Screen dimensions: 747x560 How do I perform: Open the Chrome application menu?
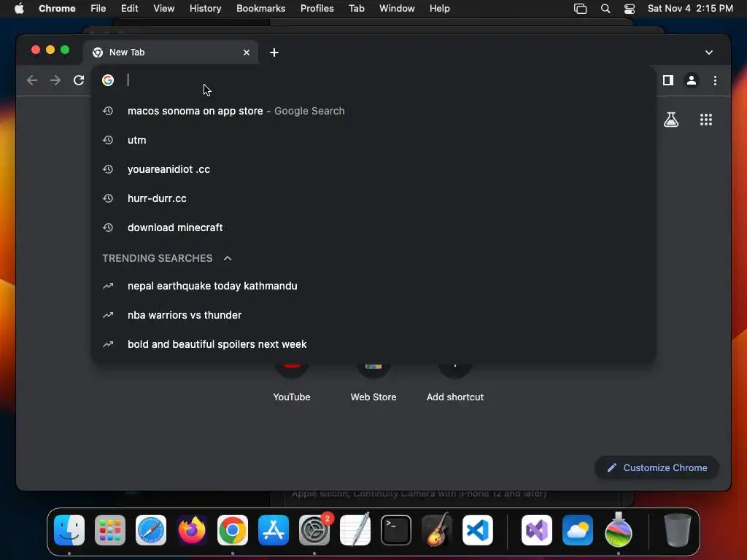[x=57, y=9]
